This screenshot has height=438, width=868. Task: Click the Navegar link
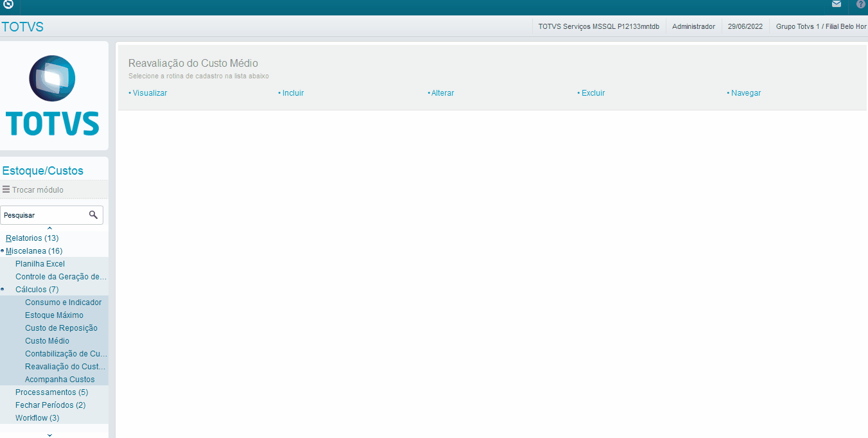(x=746, y=93)
